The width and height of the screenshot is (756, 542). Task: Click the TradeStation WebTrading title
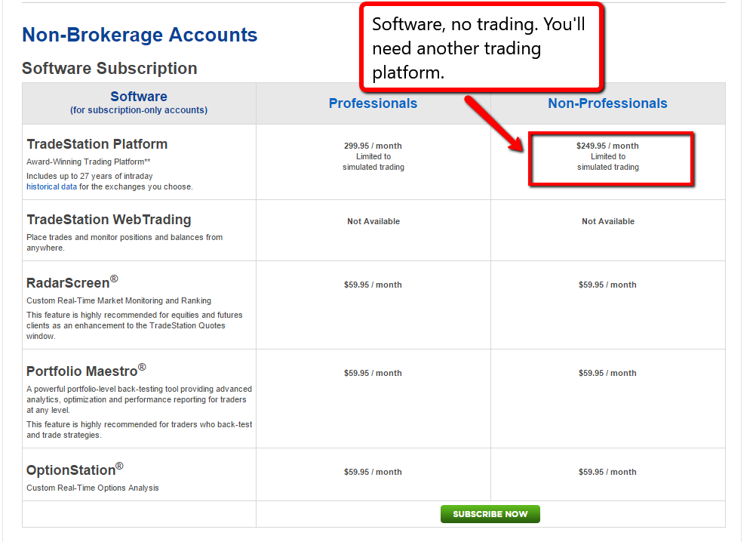click(x=109, y=220)
